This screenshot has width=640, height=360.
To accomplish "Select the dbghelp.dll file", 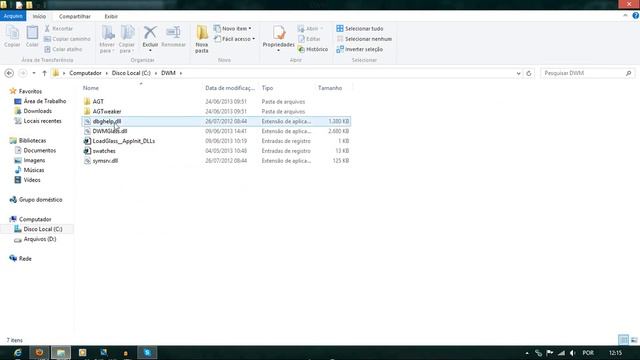I will [x=216, y=121].
